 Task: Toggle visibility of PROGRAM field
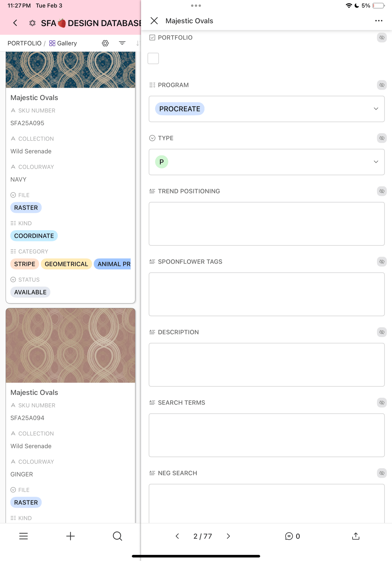coord(382,85)
